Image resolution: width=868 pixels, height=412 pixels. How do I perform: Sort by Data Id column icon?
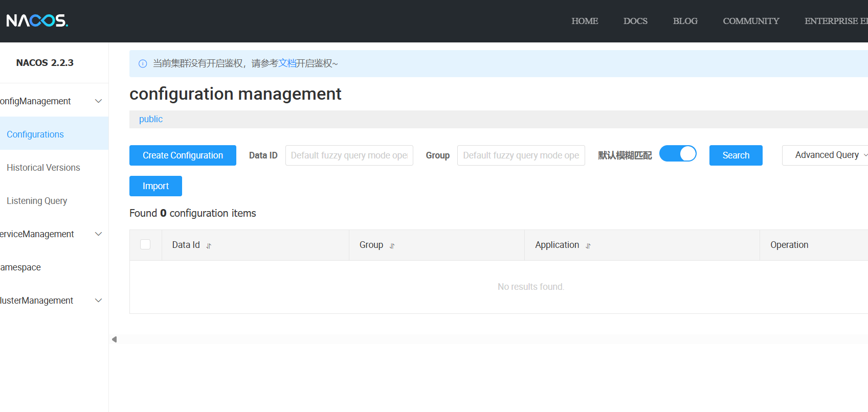tap(209, 246)
